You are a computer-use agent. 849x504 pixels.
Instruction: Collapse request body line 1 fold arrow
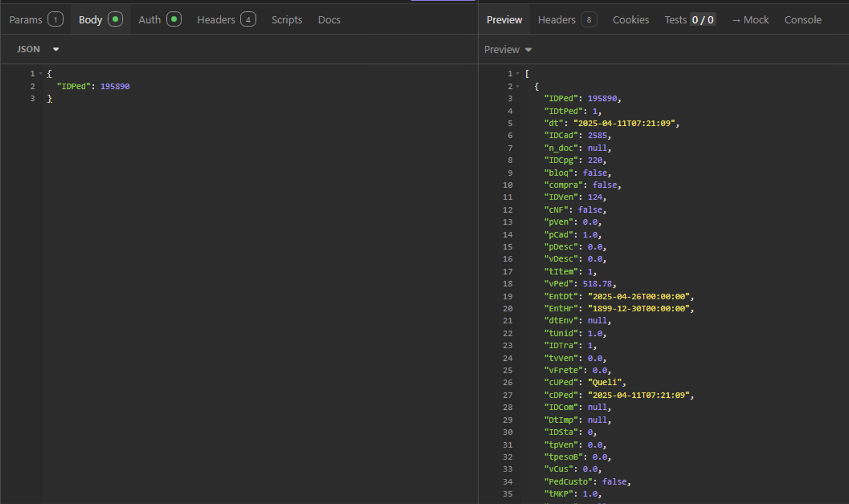tap(41, 74)
